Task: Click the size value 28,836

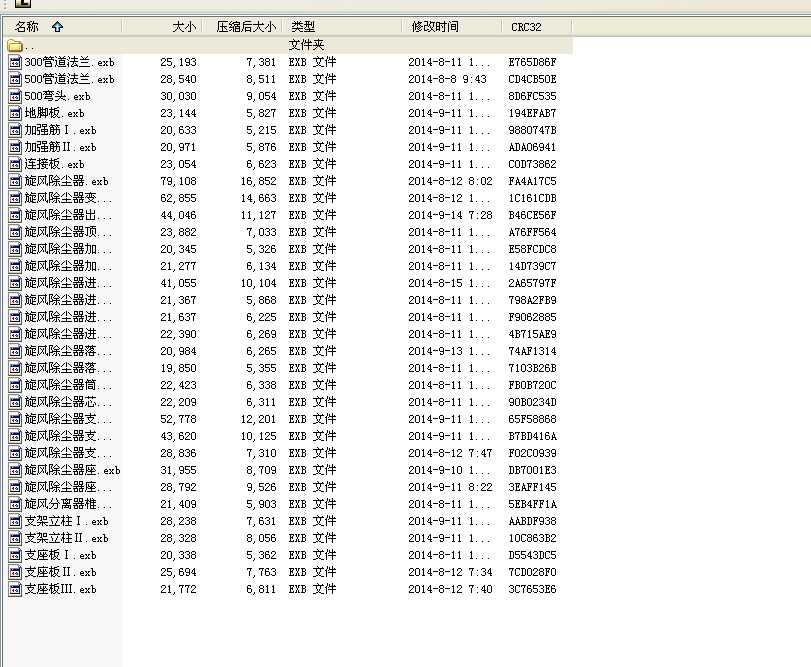Action: 178,453
